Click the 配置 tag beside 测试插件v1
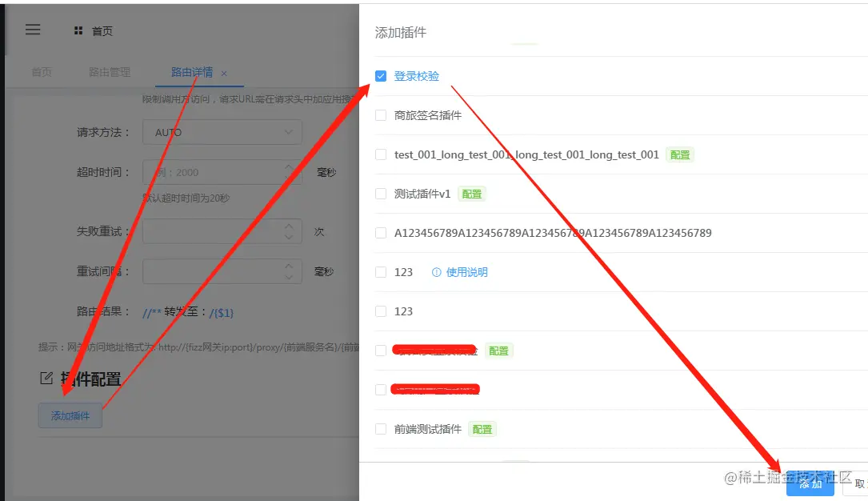 [x=472, y=194]
